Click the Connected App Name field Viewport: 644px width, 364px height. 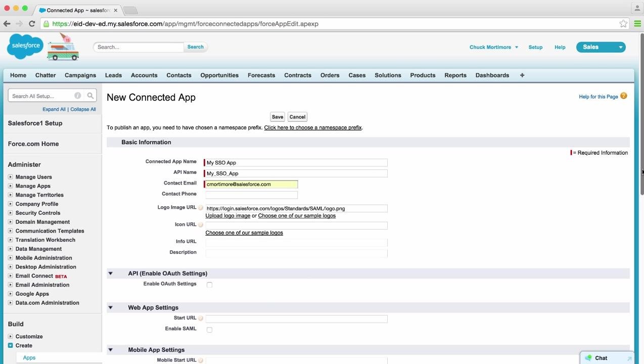pos(296,163)
